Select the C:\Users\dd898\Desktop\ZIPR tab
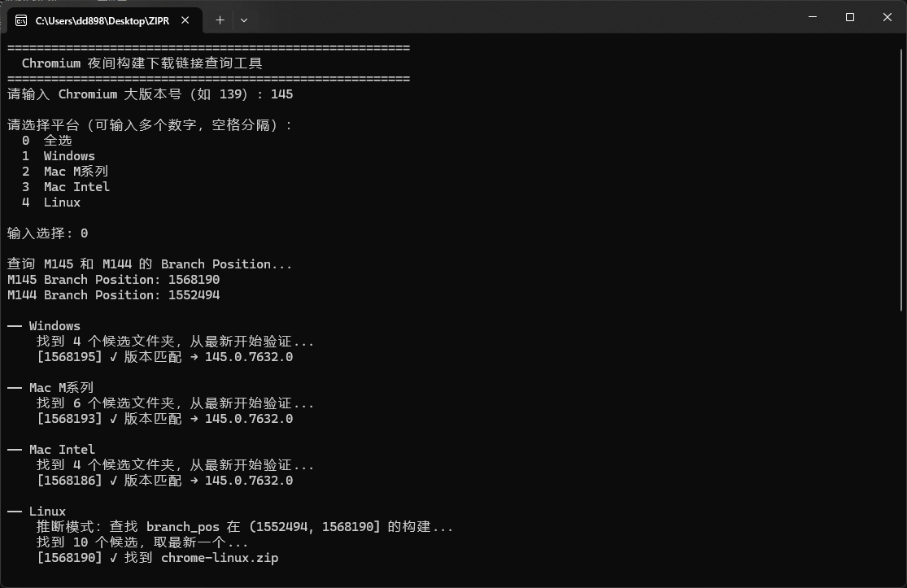The width and height of the screenshot is (907, 588). (102, 20)
